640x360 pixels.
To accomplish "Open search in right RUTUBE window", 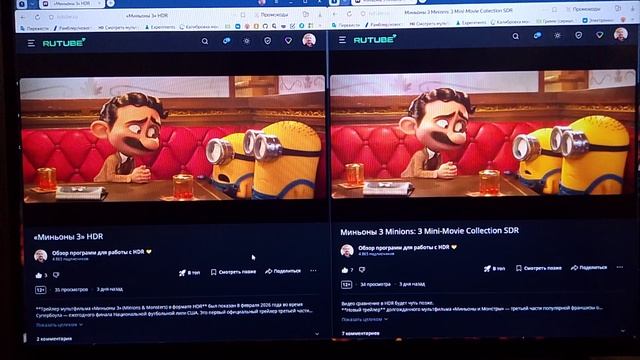I will 516,36.
